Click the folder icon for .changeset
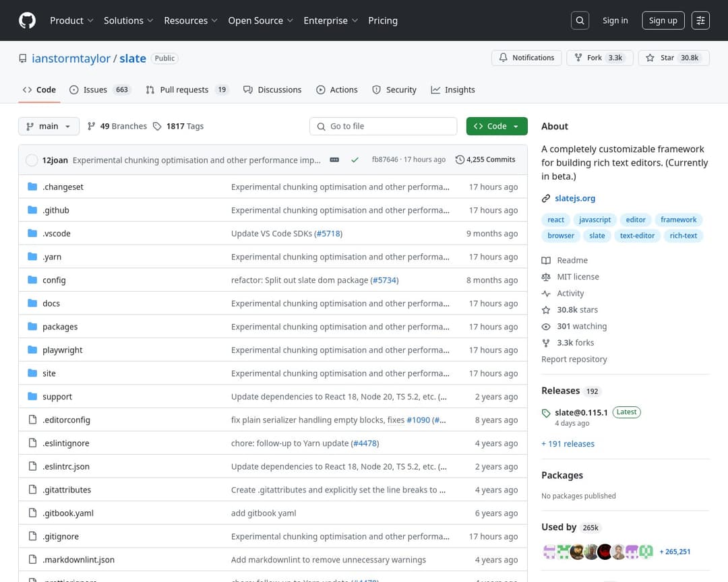 point(32,187)
